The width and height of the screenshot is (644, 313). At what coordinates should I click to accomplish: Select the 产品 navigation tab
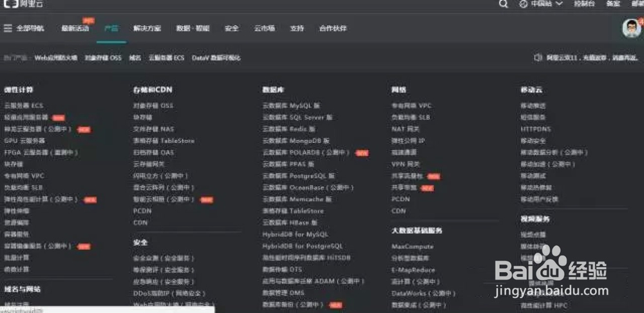point(111,28)
